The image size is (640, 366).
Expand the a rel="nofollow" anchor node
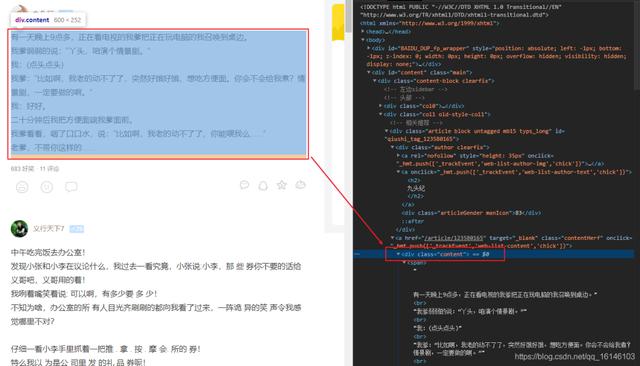[x=398, y=155]
